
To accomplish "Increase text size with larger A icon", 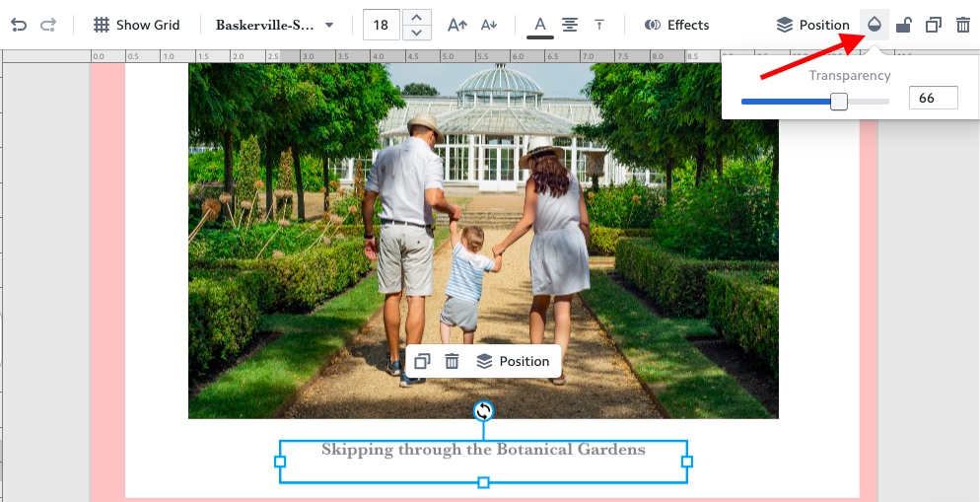I will point(457,25).
